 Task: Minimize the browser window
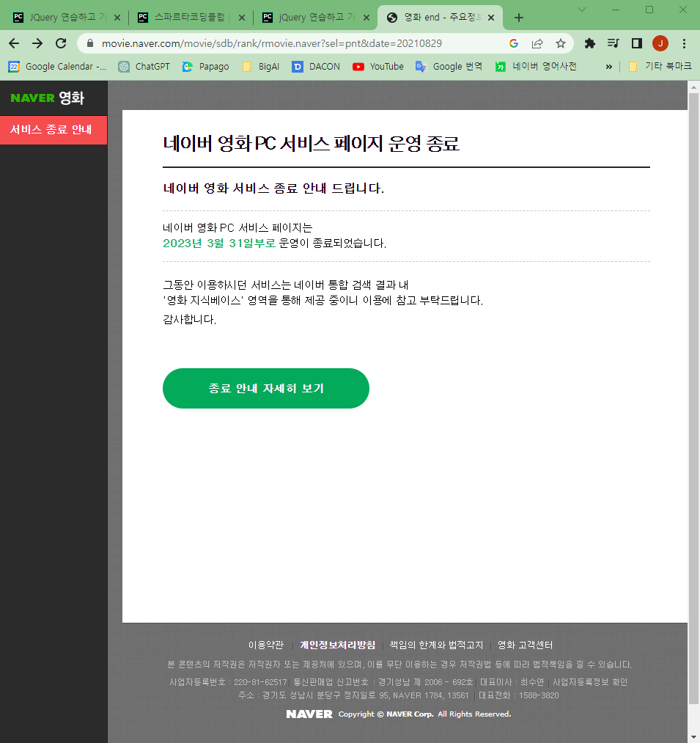(616, 10)
